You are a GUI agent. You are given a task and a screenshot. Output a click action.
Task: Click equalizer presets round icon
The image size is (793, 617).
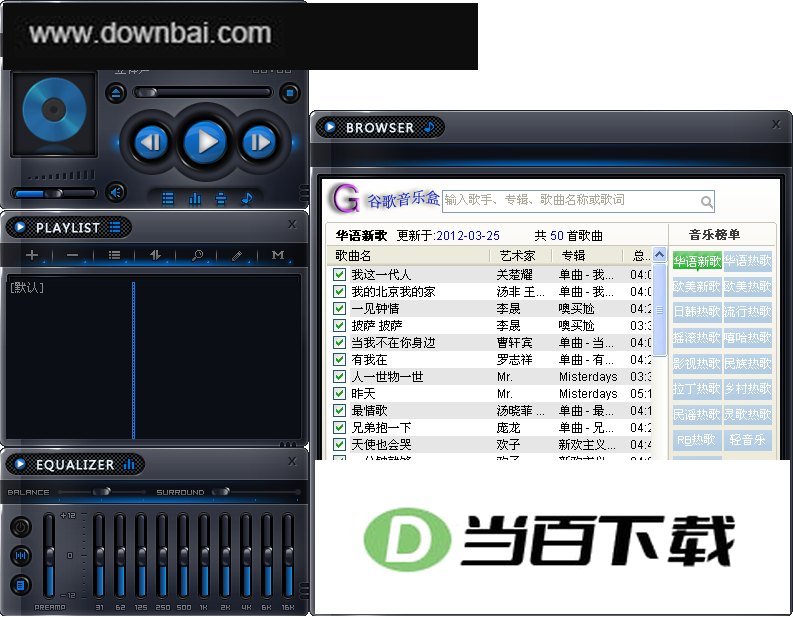point(20,556)
